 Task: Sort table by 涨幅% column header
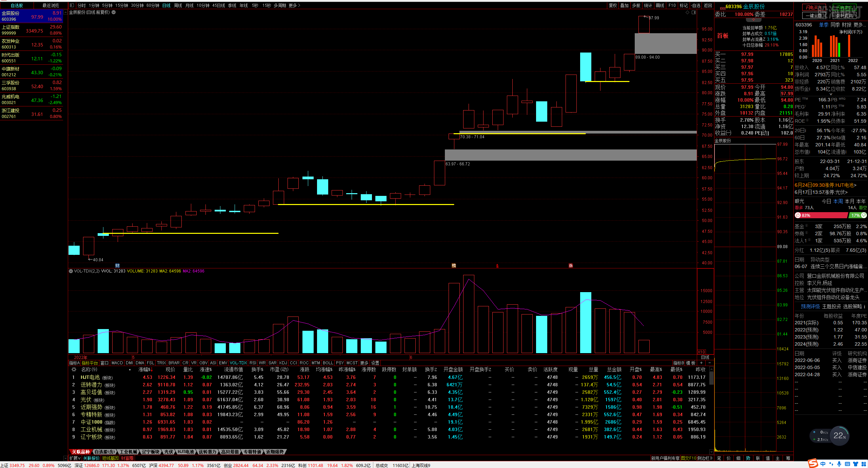pos(145,369)
